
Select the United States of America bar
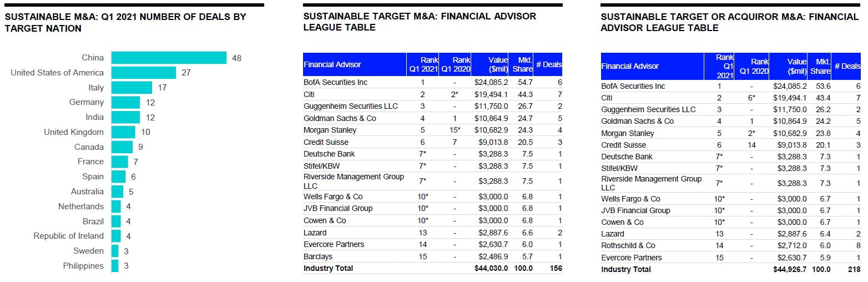pos(143,73)
